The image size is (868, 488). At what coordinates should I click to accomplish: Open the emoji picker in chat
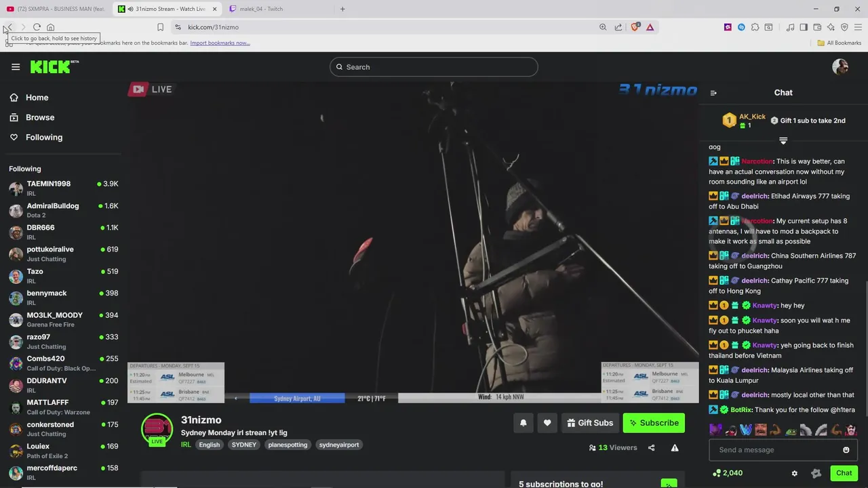point(846,450)
